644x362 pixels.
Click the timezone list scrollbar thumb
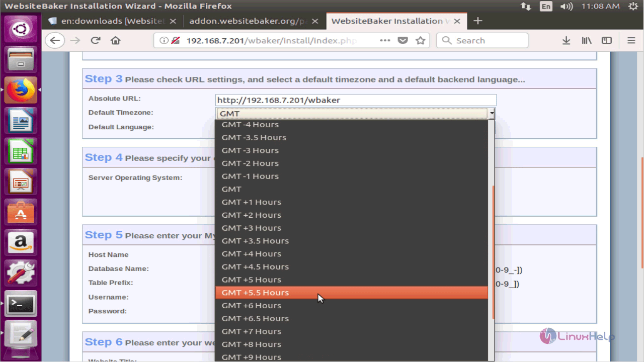493,252
